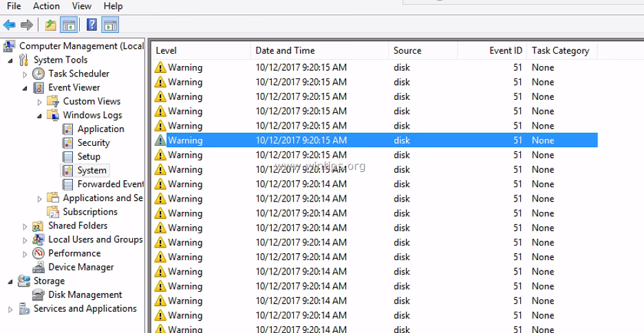This screenshot has height=333, width=644.
Task: Collapse the Event Viewer node
Action: coord(25,88)
